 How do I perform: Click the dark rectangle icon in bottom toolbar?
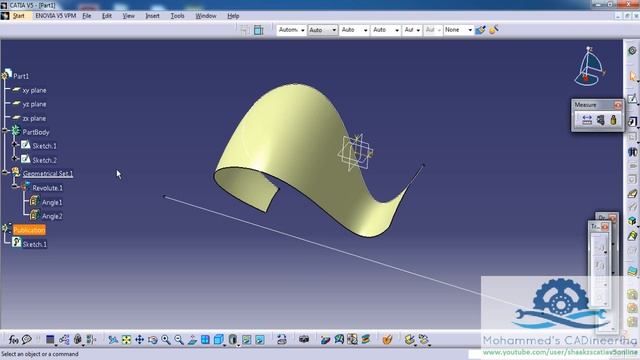tap(50, 340)
